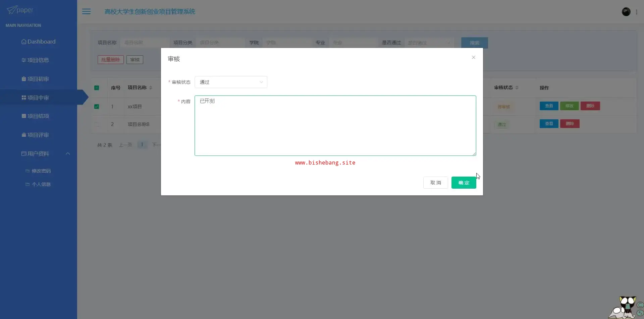Click the 批量删除 button
Viewport: 644px width, 319px height.
tap(111, 60)
